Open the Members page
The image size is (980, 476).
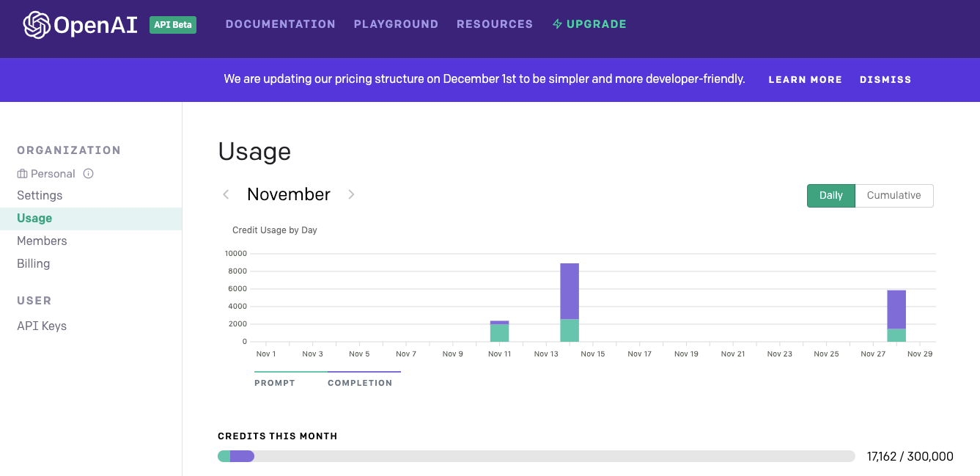(42, 241)
